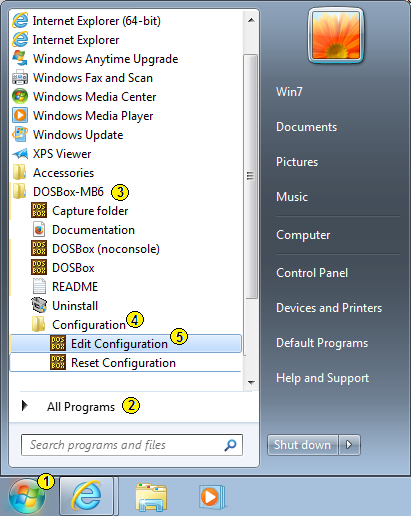This screenshot has height=518, width=411.
Task: Run the DOSBox Uninstall entry
Action: click(126, 306)
